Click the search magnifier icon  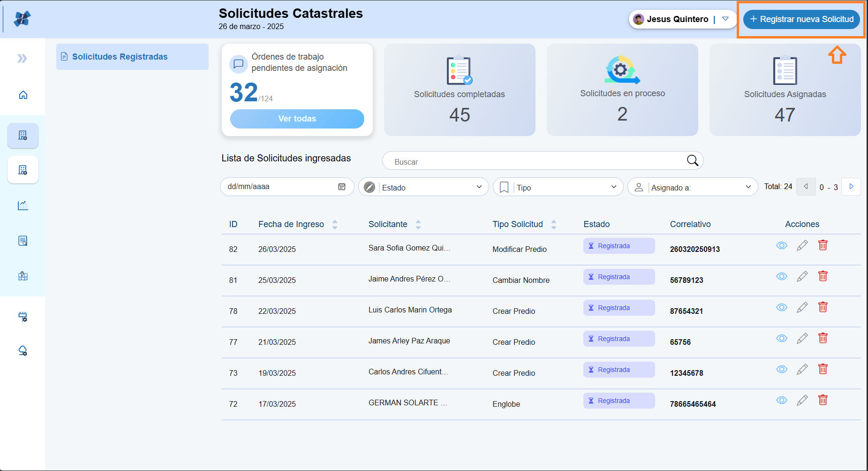pyautogui.click(x=692, y=161)
